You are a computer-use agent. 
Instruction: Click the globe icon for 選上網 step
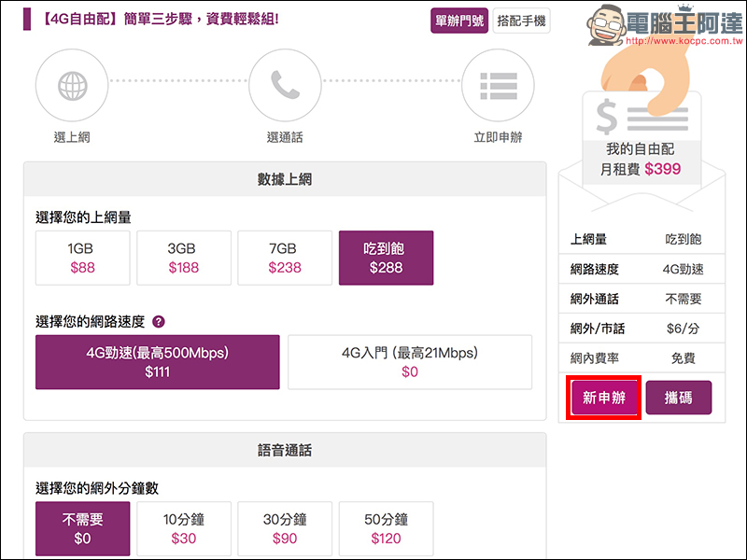click(x=72, y=86)
